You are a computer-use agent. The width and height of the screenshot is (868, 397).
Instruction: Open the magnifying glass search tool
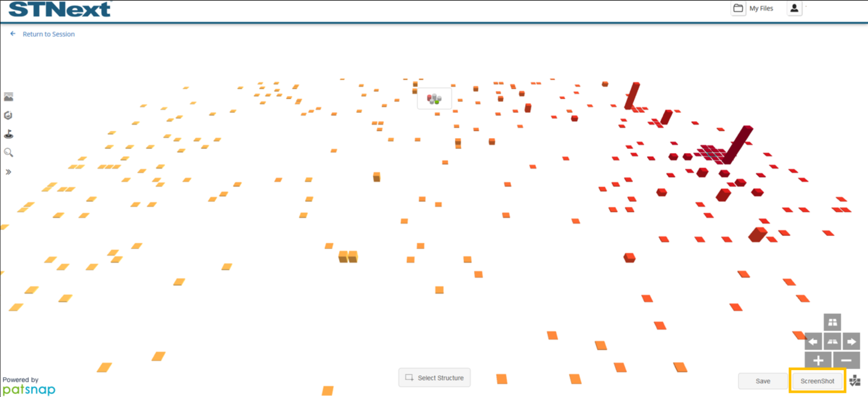(x=8, y=152)
